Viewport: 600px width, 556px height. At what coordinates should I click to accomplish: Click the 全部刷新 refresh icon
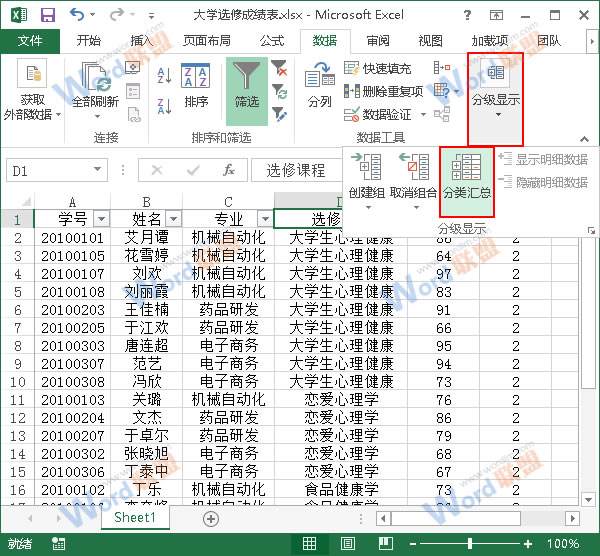97,78
